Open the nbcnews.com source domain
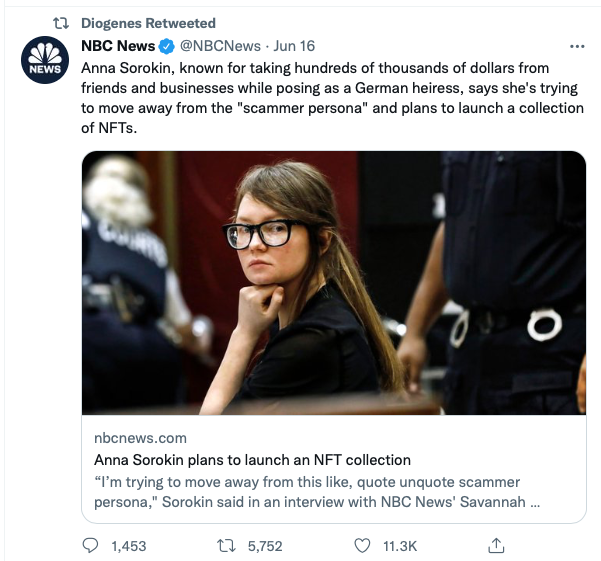601x561 pixels. tap(140, 438)
